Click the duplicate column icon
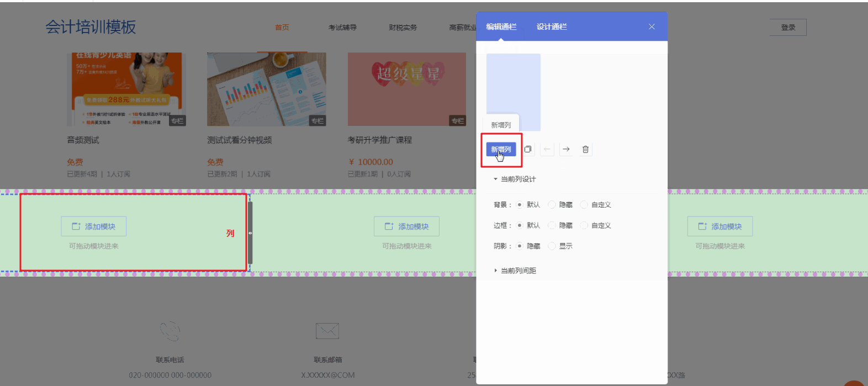Viewport: 868px width, 386px height. pyautogui.click(x=528, y=149)
